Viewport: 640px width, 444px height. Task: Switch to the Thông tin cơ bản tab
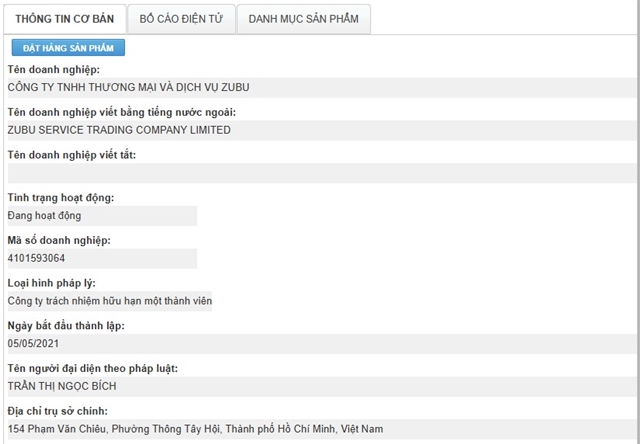pyautogui.click(x=65, y=18)
